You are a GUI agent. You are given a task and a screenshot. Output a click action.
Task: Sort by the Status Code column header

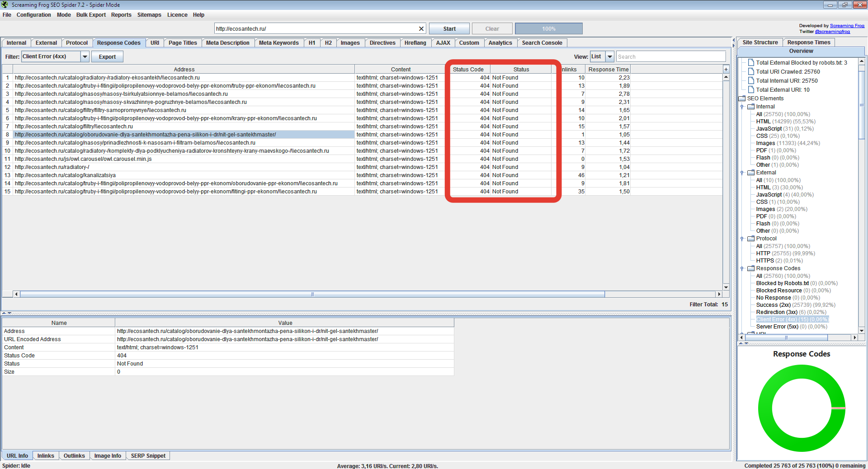tap(468, 69)
